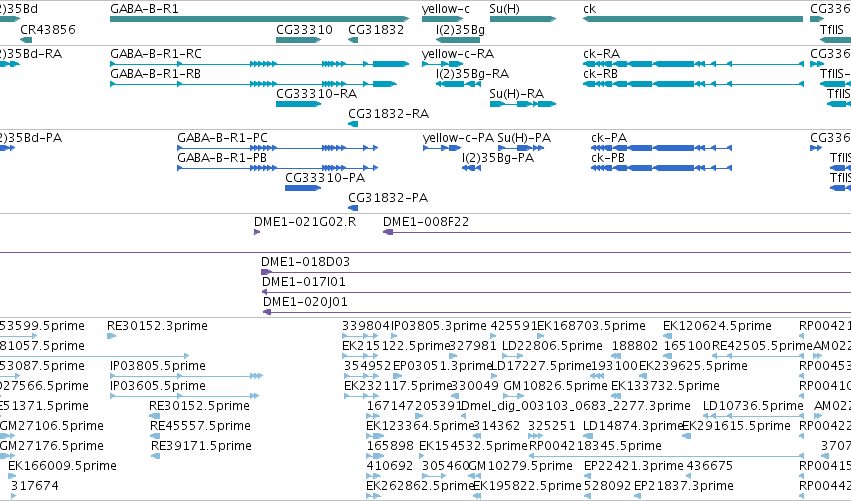The height and width of the screenshot is (501, 851).
Task: Open the LD10736.5prime EST feature
Action: pyautogui.click(x=753, y=416)
